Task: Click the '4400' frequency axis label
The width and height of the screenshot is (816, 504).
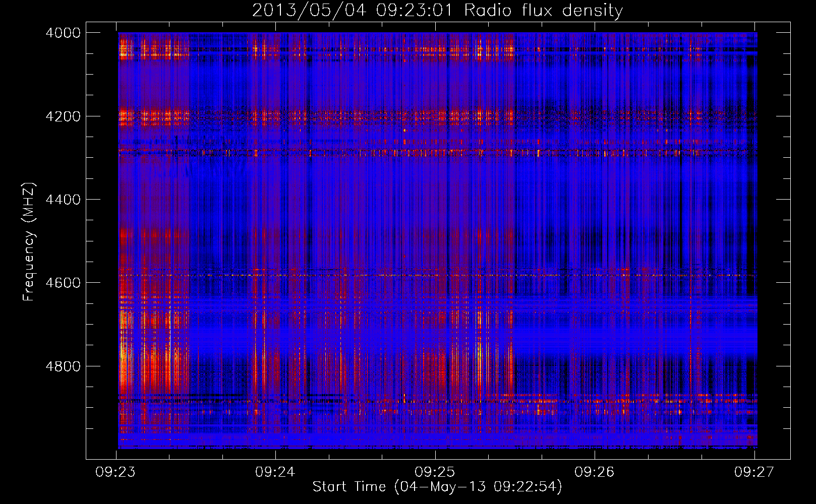Action: coord(63,200)
